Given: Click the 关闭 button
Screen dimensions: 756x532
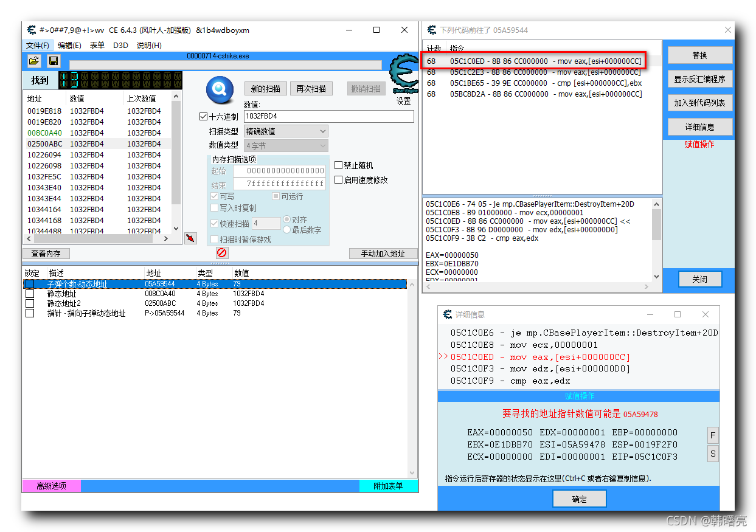Looking at the screenshot, I should click(699, 279).
